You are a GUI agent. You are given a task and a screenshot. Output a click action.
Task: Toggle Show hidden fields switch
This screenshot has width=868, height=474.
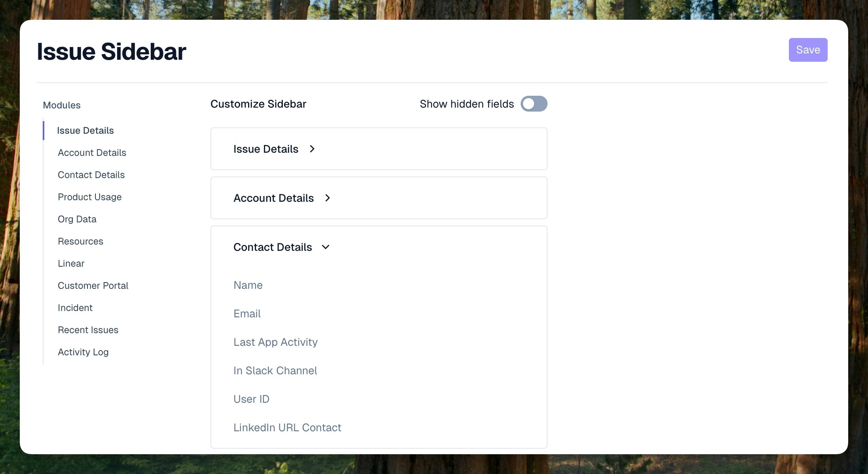coord(533,104)
